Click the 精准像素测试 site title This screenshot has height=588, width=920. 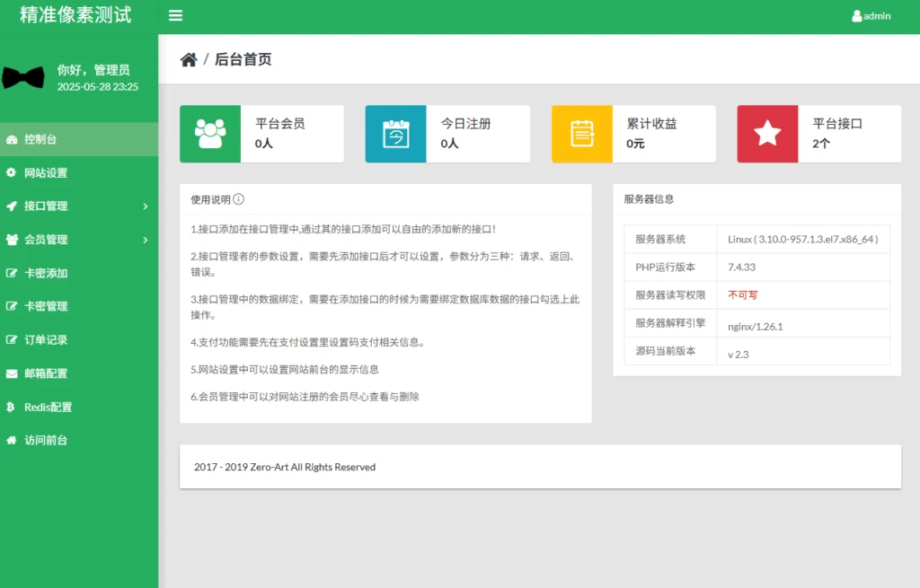(75, 14)
